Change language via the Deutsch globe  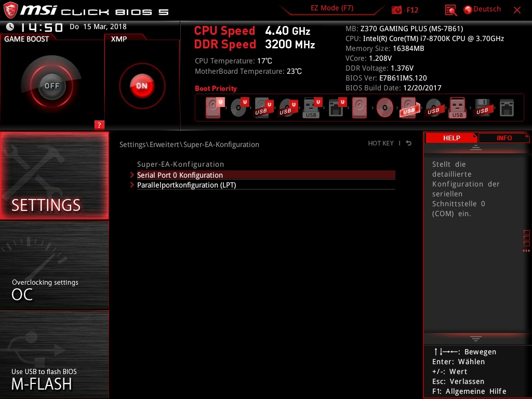(x=483, y=9)
